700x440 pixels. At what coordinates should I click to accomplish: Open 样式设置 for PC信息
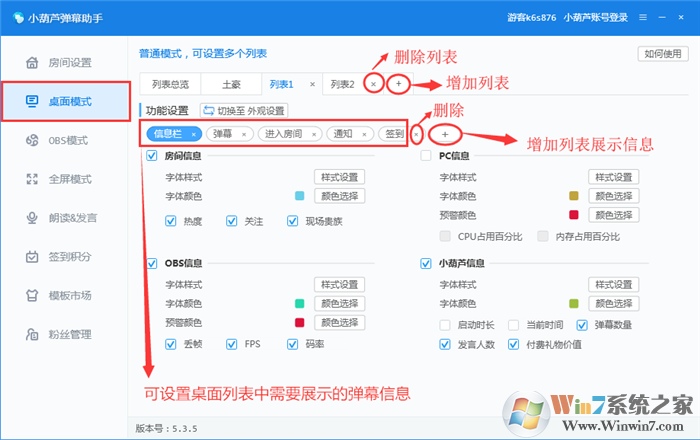click(x=613, y=177)
